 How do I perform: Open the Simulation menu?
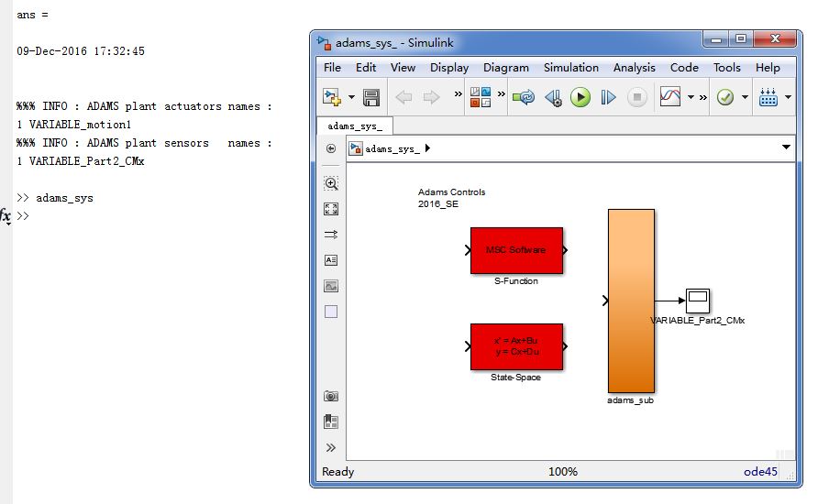tap(571, 68)
